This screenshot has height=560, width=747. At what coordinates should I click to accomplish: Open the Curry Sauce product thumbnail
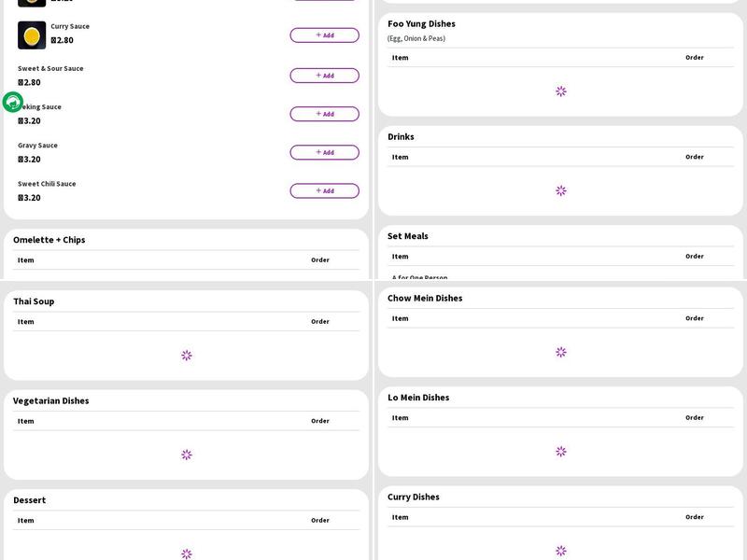pyautogui.click(x=32, y=35)
